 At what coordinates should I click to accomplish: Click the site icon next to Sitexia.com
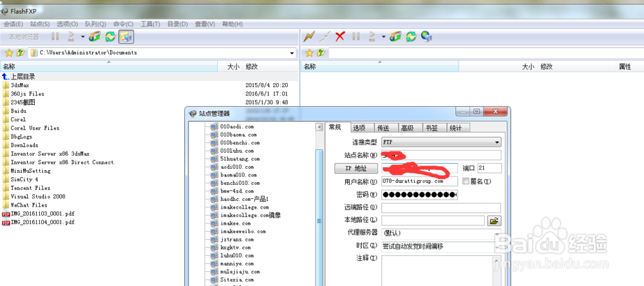(x=214, y=280)
